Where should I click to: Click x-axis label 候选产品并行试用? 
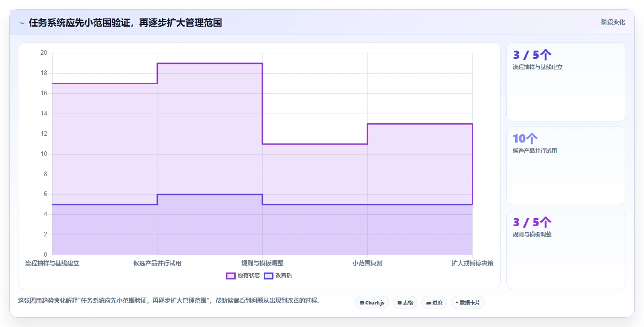pyautogui.click(x=157, y=264)
